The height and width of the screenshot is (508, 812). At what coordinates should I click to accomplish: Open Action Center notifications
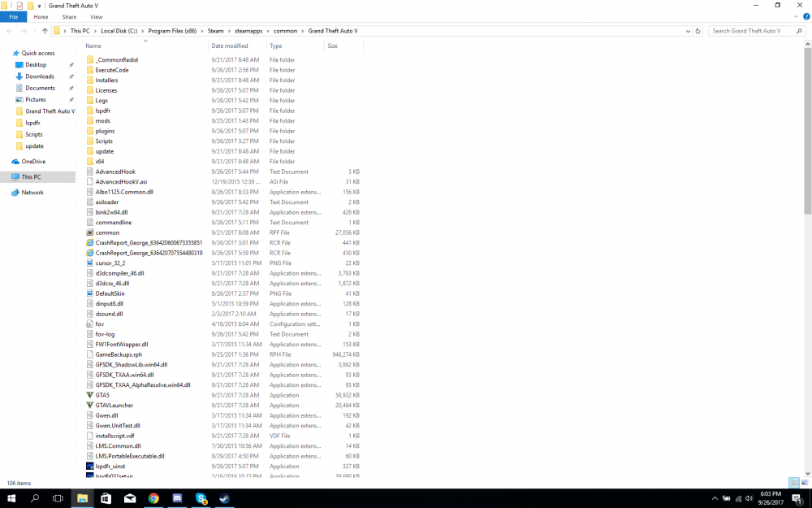coord(797,498)
